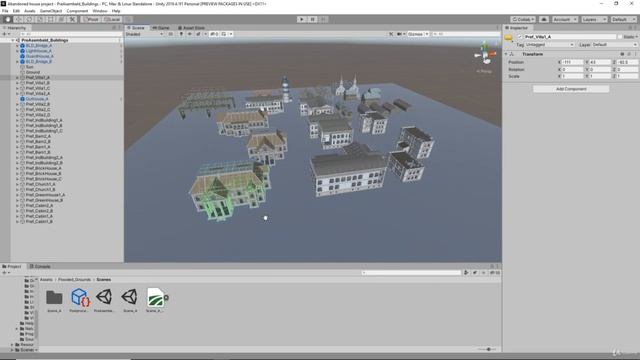This screenshot has height=360, width=640.
Task: Select the combined Transform tool
Action: pyautogui.click(x=61, y=19)
